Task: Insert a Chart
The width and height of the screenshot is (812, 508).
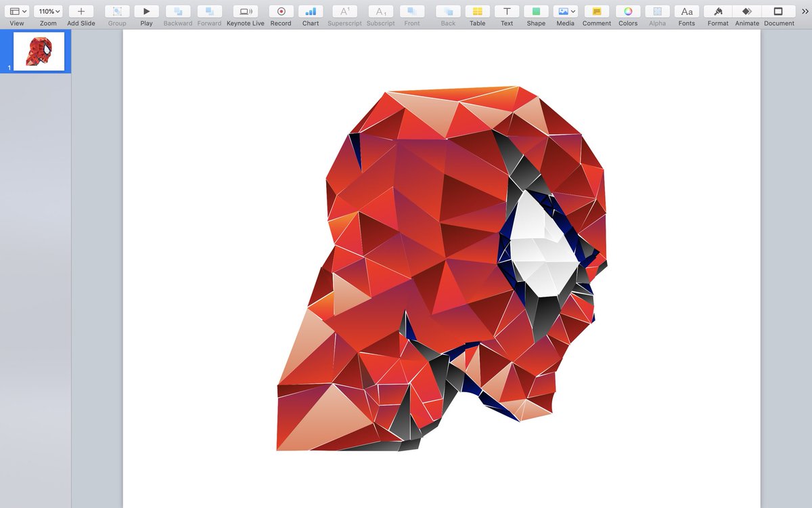Action: coord(311,12)
